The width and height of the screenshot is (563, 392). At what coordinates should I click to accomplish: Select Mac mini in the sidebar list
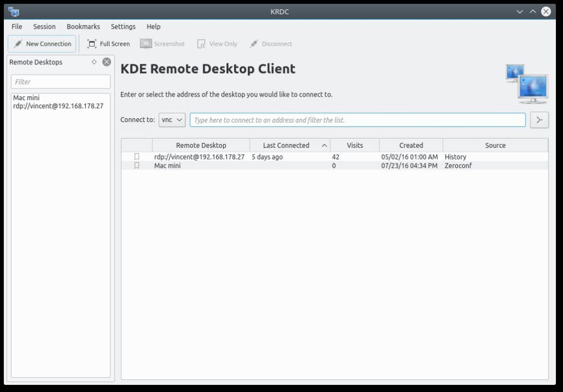(26, 98)
